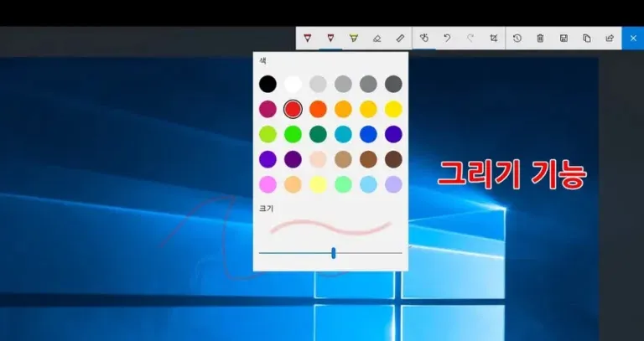
Task: Choose the lime yellow-green swatch
Action: click(267, 134)
